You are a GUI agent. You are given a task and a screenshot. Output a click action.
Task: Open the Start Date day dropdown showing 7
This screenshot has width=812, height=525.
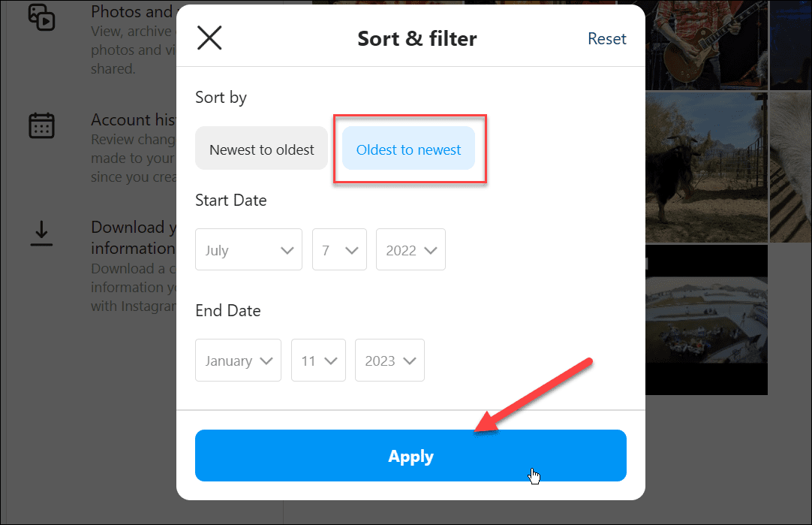339,250
